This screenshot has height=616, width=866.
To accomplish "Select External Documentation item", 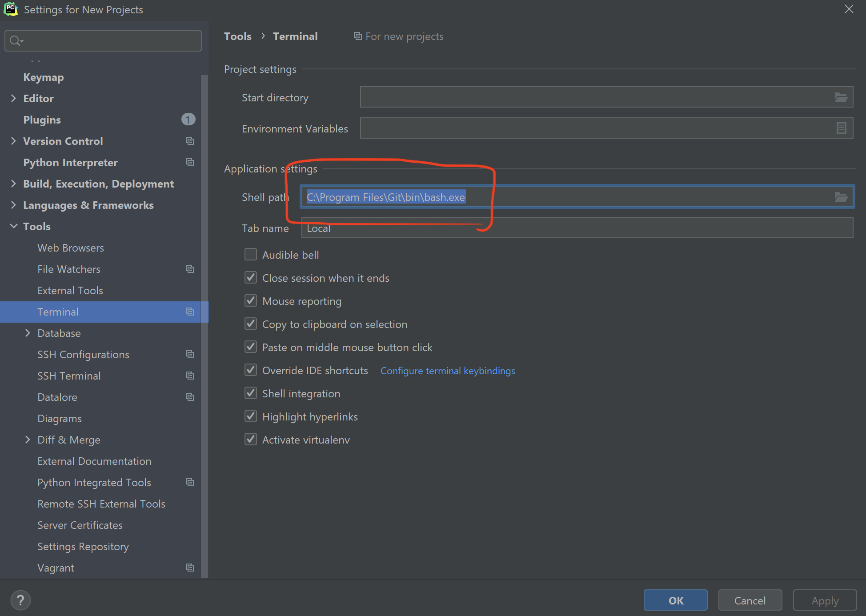I will [94, 461].
